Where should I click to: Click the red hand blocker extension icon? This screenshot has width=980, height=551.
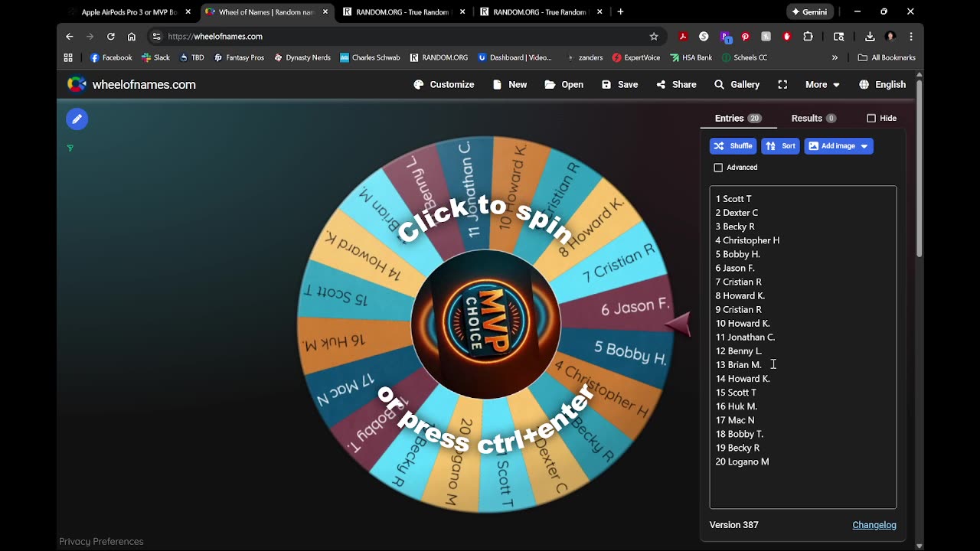point(786,36)
